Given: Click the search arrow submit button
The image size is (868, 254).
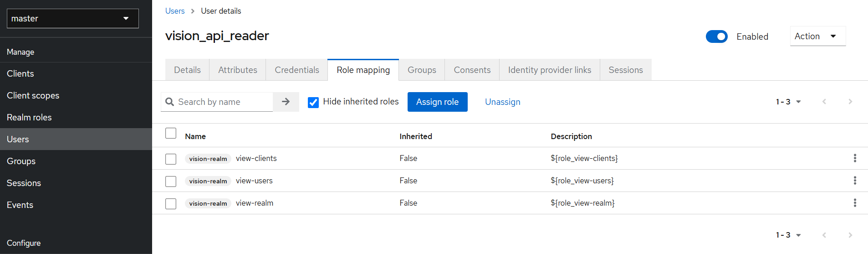Looking at the screenshot, I should tap(286, 102).
